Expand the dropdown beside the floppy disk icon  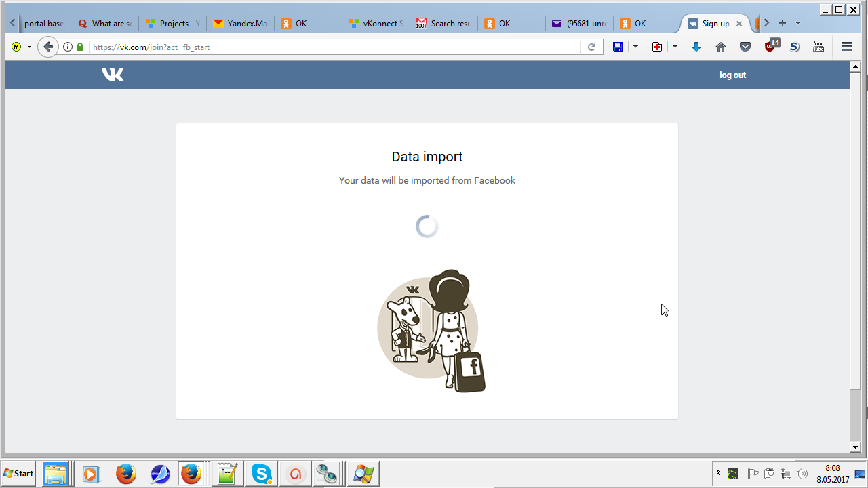click(635, 47)
